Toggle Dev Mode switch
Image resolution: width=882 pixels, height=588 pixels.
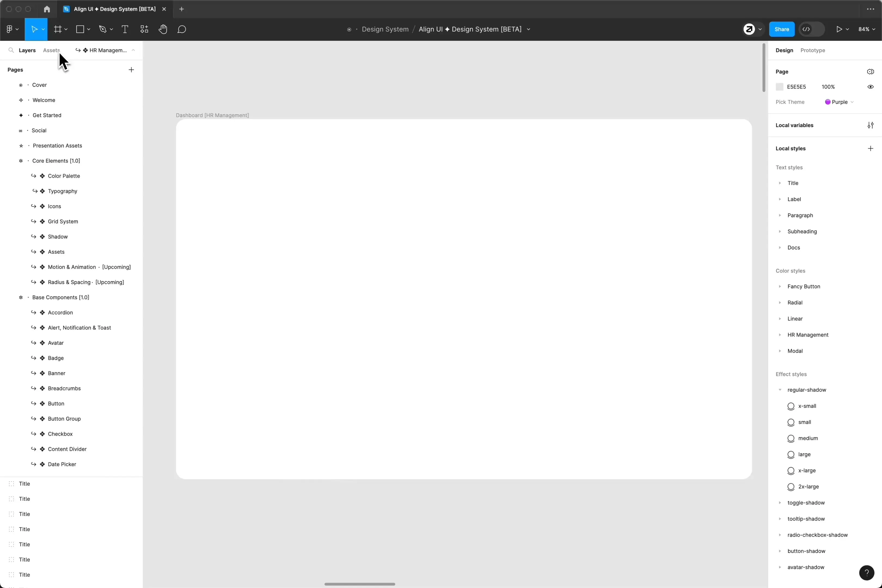click(x=811, y=29)
